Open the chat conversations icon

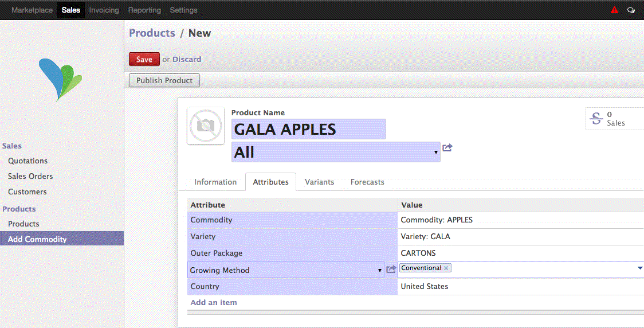coord(631,10)
